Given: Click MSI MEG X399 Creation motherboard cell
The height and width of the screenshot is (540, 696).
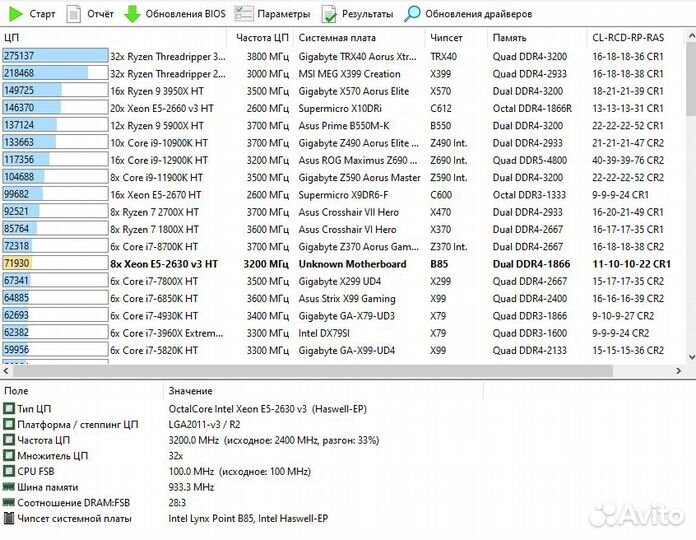Looking at the screenshot, I should click(349, 74).
